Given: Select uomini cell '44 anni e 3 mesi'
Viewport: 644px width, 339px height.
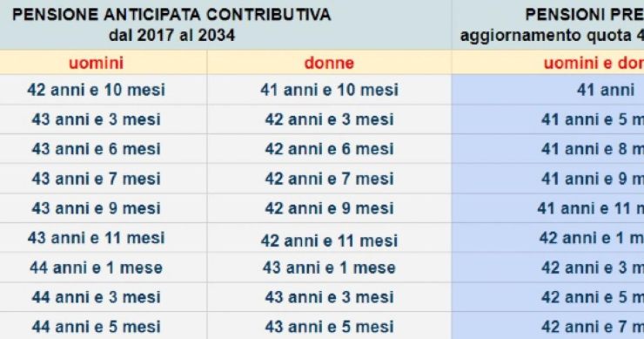Looking at the screenshot, I should pyautogui.click(x=96, y=297).
